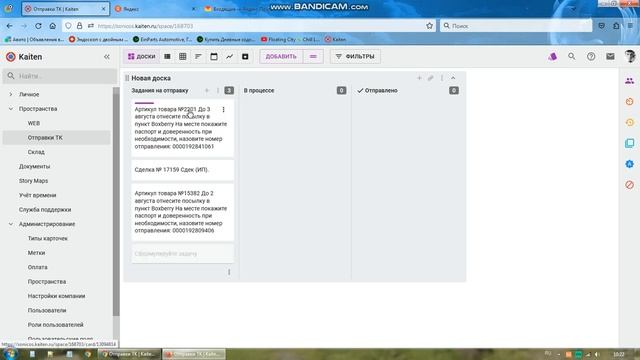Open the Windows Start button
Image resolution: width=640 pixels, height=360 pixels.
9,354
